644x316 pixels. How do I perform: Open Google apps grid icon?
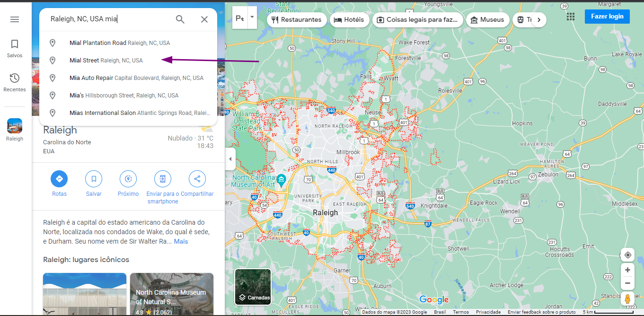pos(571,16)
